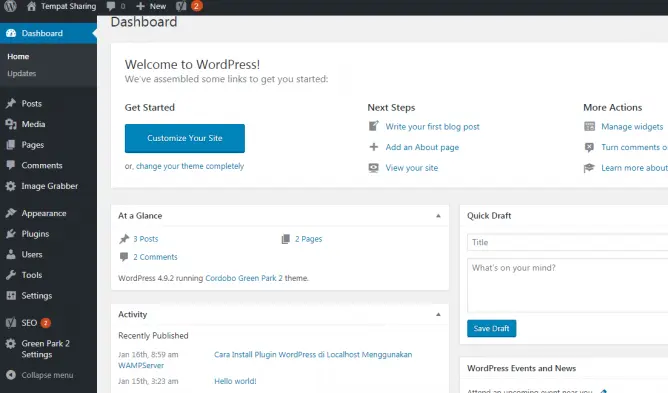Click the WordPress logo in admin bar

pos(10,6)
